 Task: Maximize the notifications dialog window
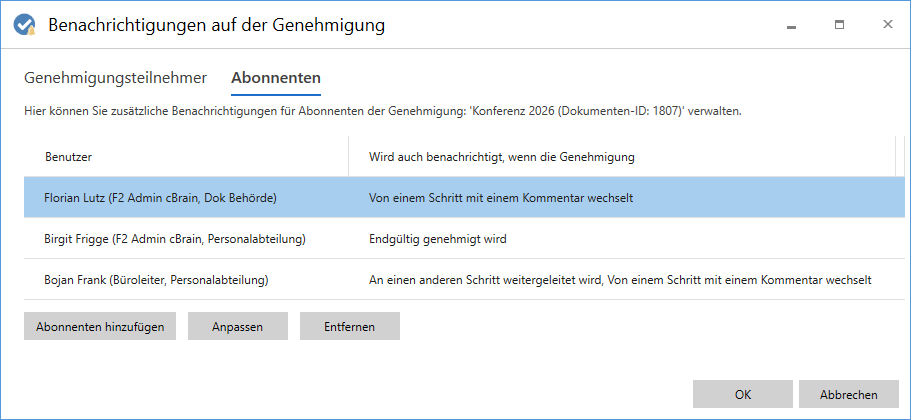(x=839, y=25)
